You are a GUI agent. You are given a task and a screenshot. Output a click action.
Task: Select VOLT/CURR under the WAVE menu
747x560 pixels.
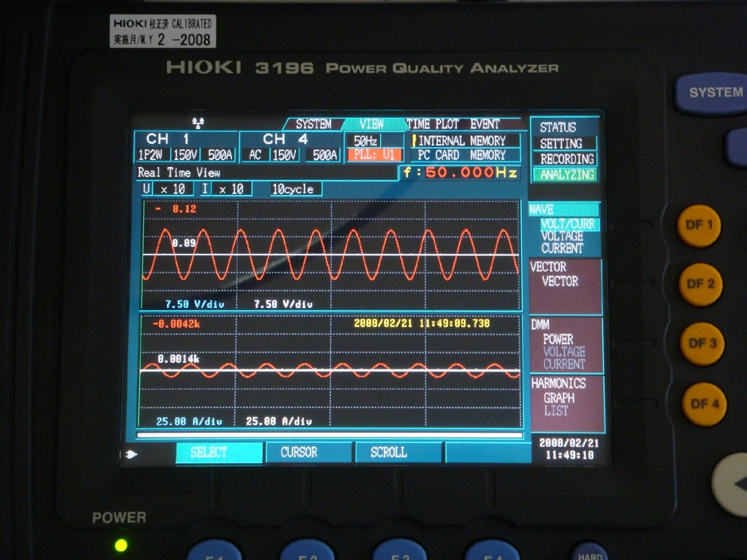(x=568, y=224)
